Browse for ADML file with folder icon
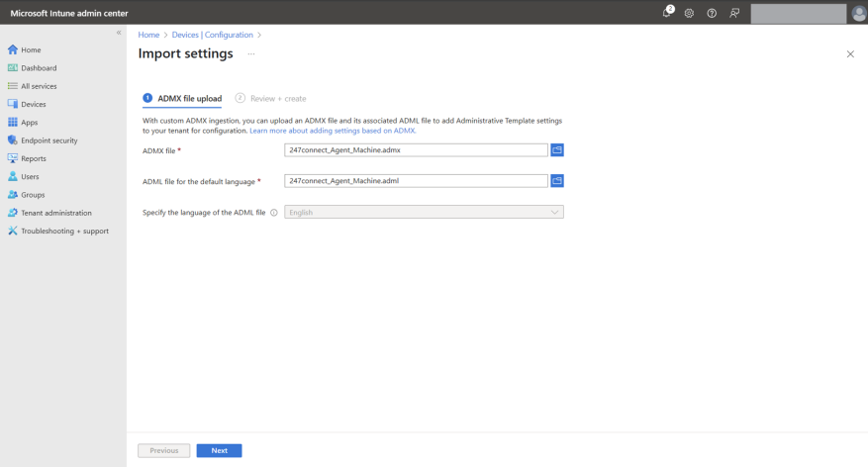Viewport: 868px width, 467px height. (557, 181)
